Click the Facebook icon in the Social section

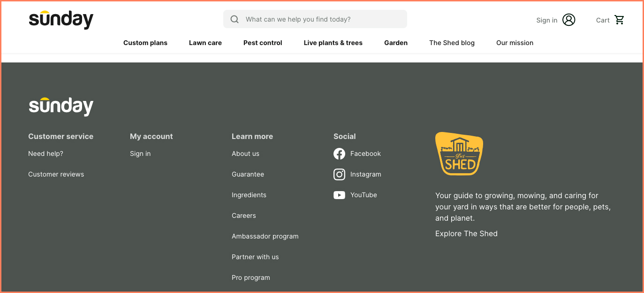[x=339, y=154]
